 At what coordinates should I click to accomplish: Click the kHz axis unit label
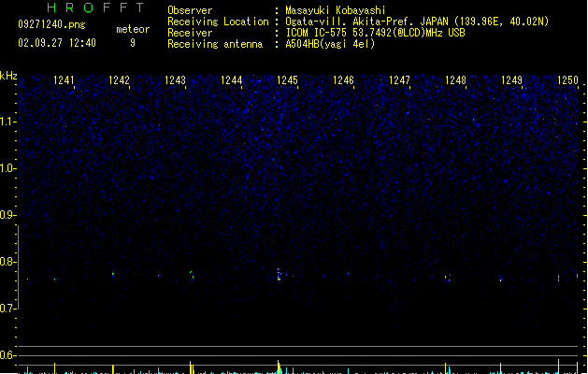click(8, 76)
